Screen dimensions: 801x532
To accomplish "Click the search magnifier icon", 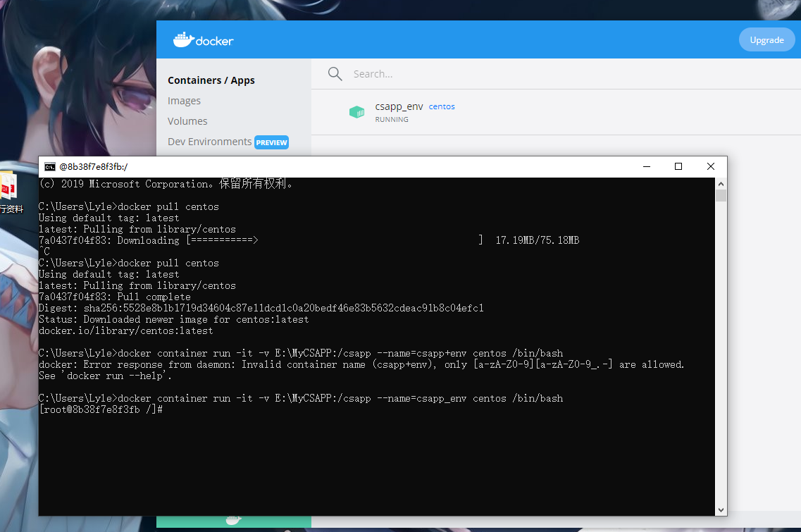I will [x=335, y=74].
